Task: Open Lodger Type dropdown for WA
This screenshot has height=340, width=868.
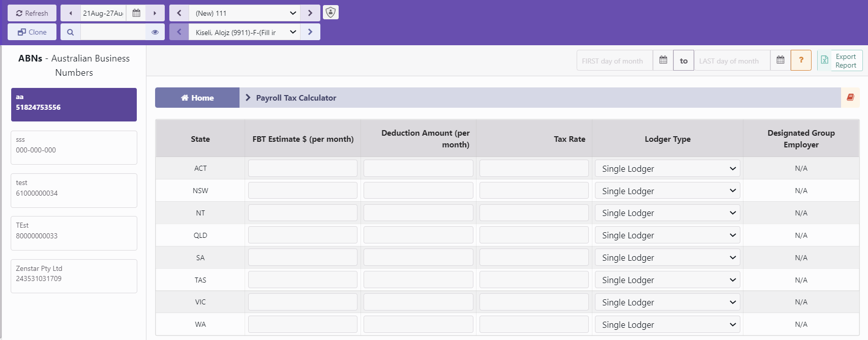Action: 668,324
